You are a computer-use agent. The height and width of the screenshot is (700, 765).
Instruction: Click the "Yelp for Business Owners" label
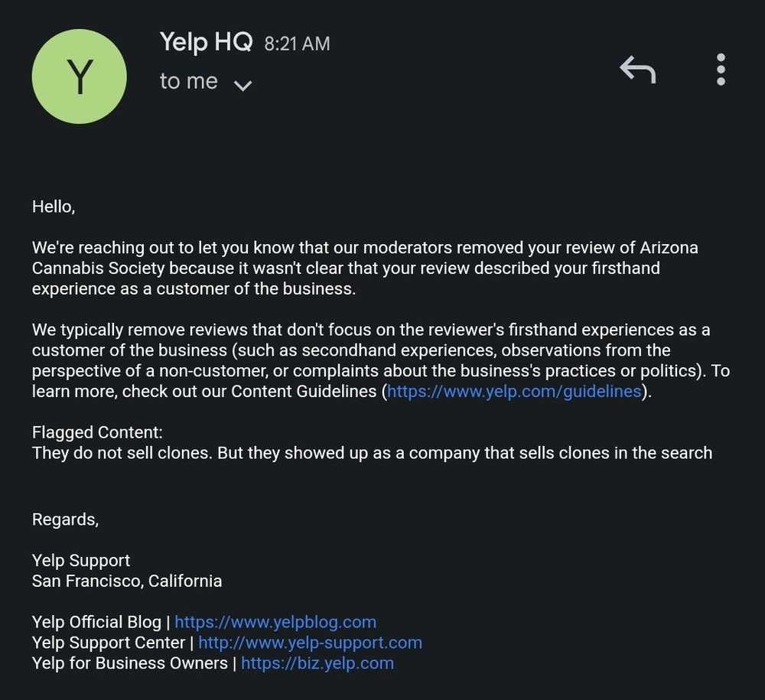coord(130,663)
